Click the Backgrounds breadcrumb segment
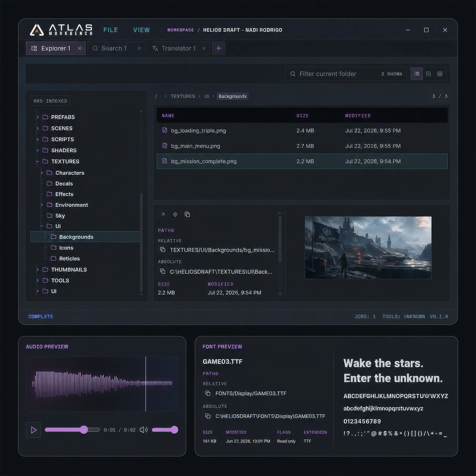This screenshot has width=476, height=476. point(233,96)
